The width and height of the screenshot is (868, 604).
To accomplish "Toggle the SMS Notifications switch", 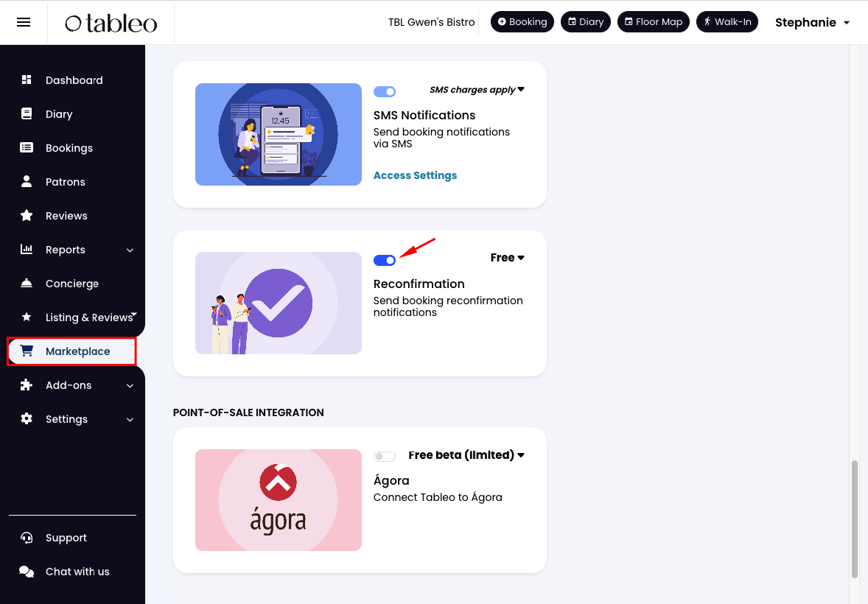I will (x=384, y=91).
